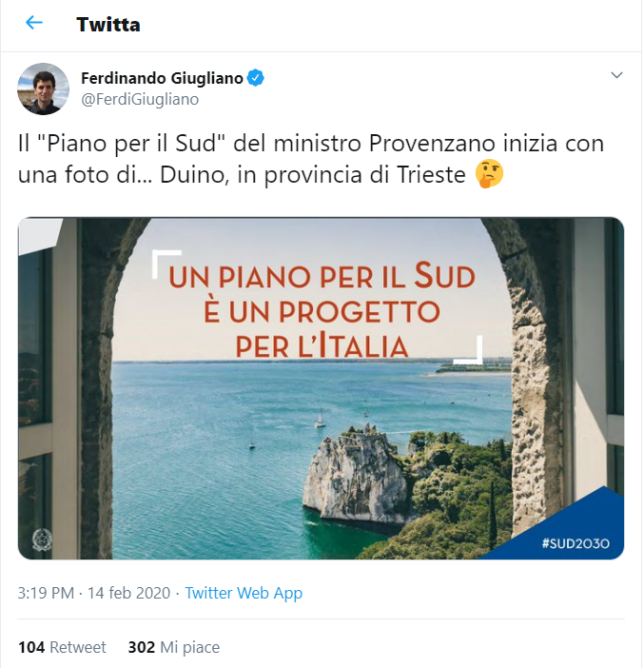This screenshot has width=644, height=668.
Task: Open the tweet options chevron menu
Action: pyautogui.click(x=616, y=75)
